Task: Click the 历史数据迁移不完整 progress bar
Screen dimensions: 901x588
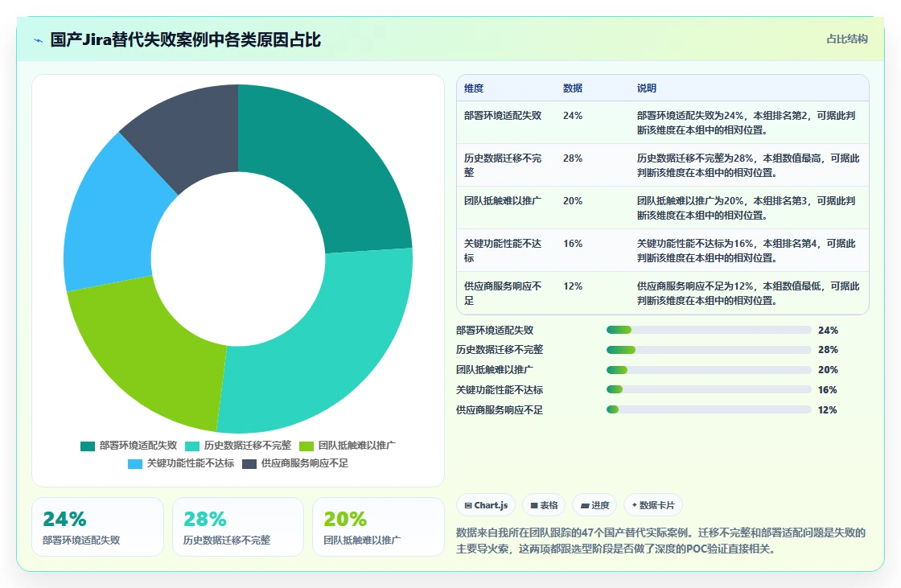Action: tap(709, 350)
